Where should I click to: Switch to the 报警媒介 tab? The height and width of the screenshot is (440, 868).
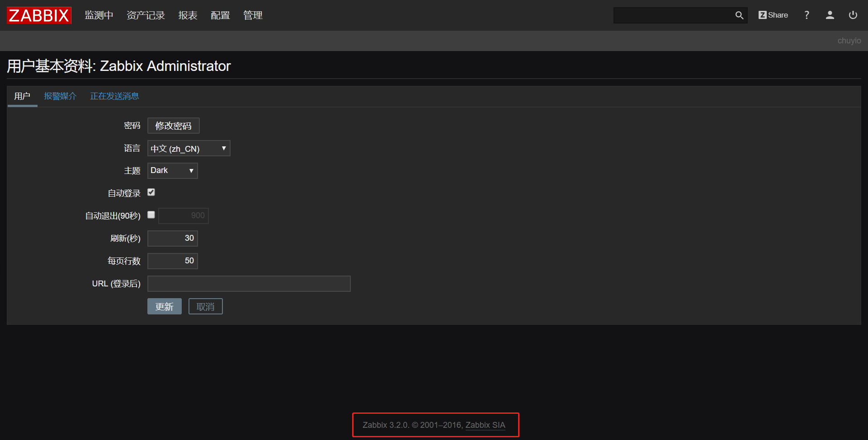click(60, 96)
